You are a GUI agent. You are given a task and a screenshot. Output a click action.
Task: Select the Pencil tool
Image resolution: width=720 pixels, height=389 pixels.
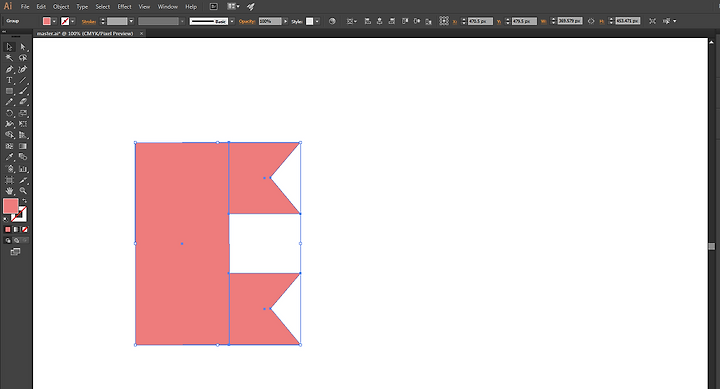(9, 102)
